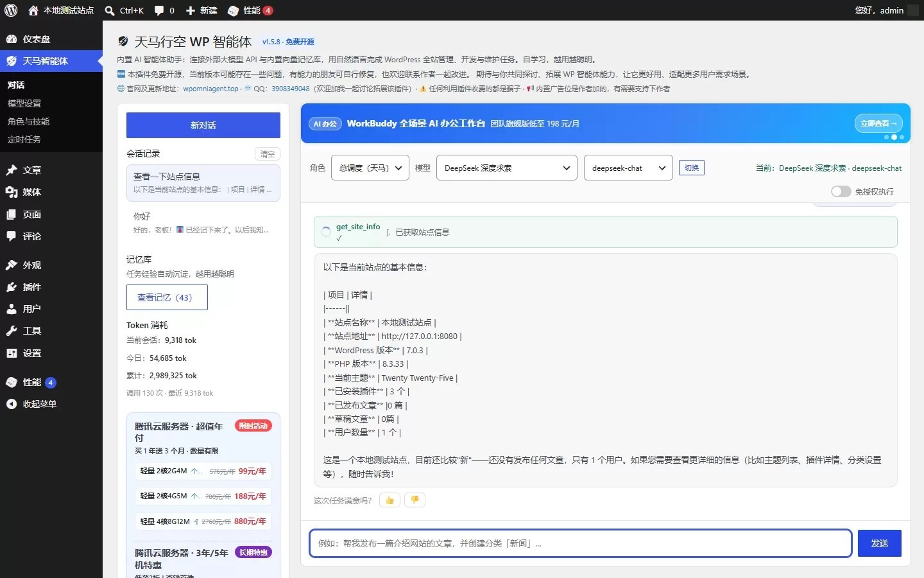This screenshot has height=578, width=924.
Task: Open the 查看一下站点信息 conversation record
Action: coord(203,183)
